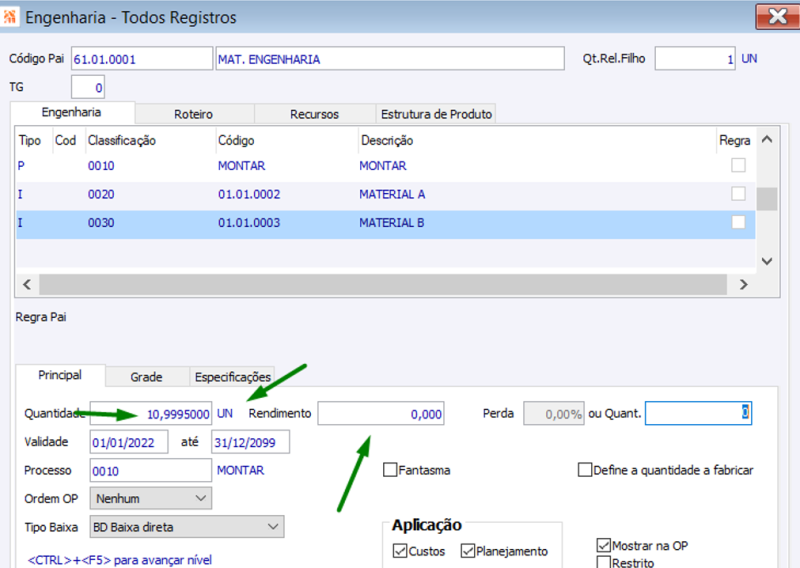Click the MATERIAL B description cell

391,223
